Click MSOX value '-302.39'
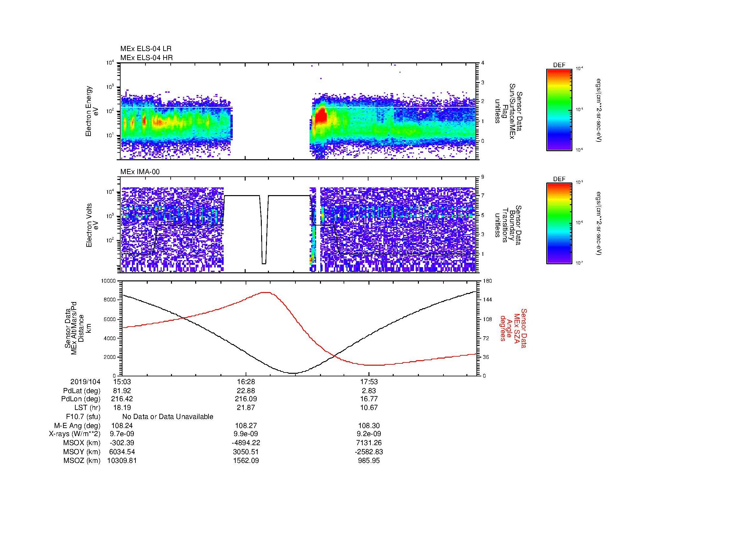The width and height of the screenshot is (756, 534). click(x=122, y=443)
